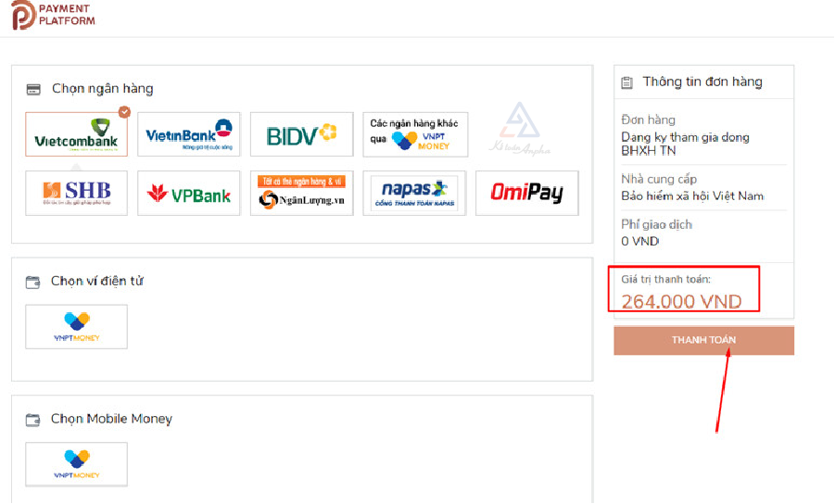Click the 264.000 VND payment amount

681,301
